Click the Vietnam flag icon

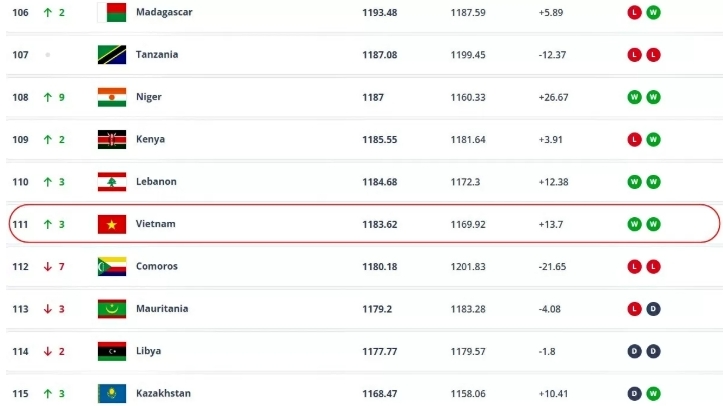tap(110, 224)
